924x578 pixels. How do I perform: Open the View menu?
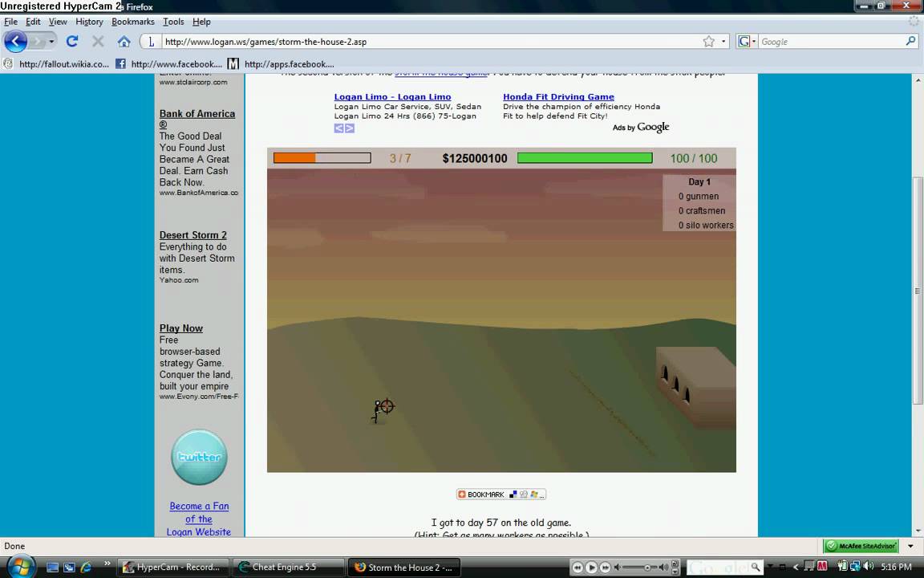point(58,22)
